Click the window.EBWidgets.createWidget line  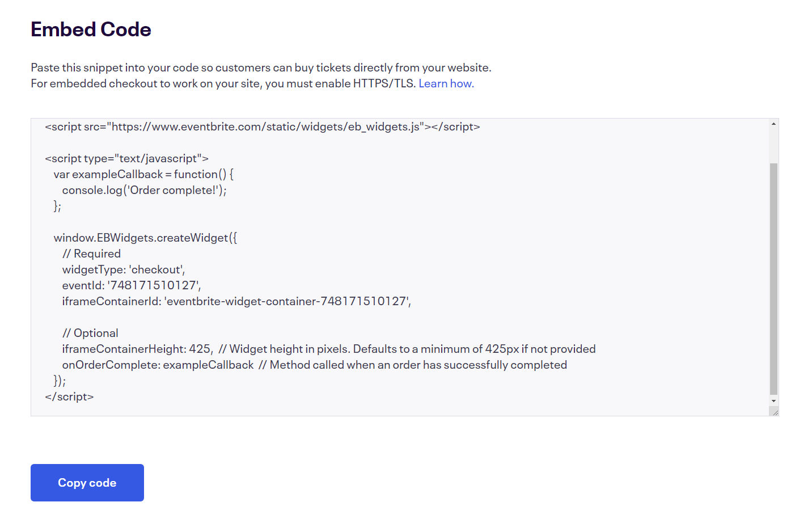pyautogui.click(x=145, y=237)
